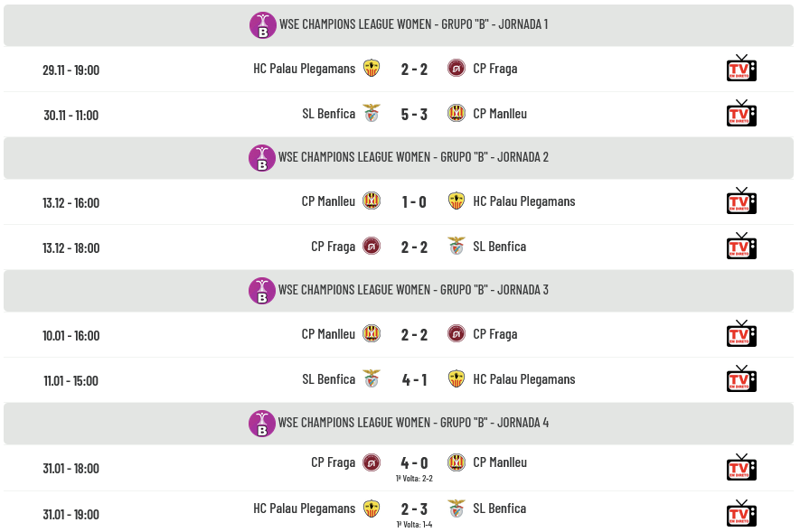Viewport: 800px width, 532px height.
Task: Click the Group B logo beside Jornada 1
Action: [262, 25]
